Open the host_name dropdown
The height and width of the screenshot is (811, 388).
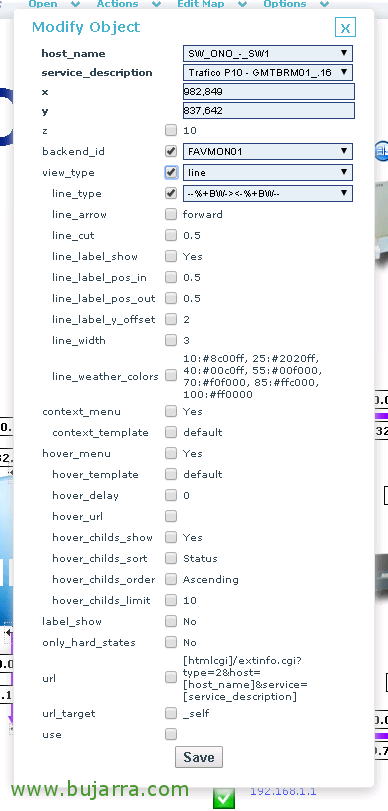coord(268,53)
